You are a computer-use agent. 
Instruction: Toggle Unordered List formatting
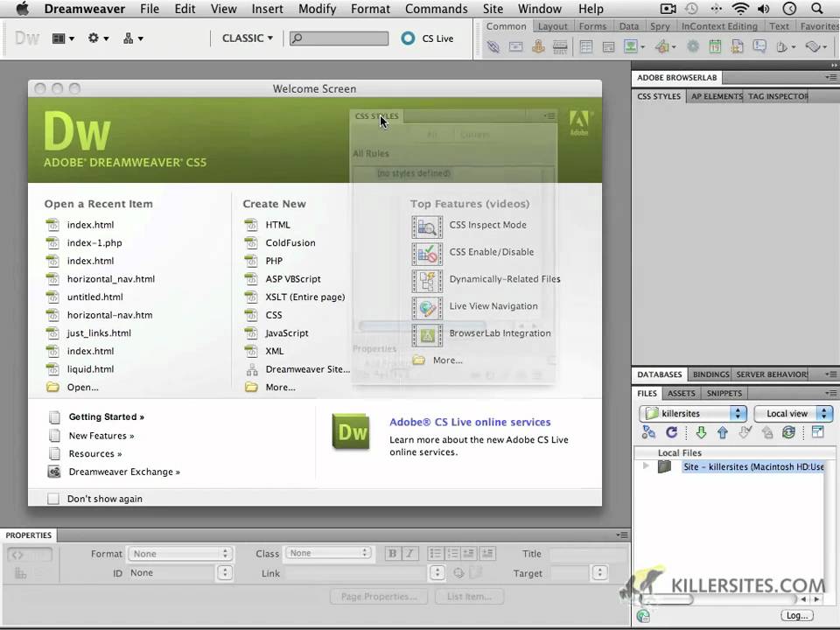436,553
